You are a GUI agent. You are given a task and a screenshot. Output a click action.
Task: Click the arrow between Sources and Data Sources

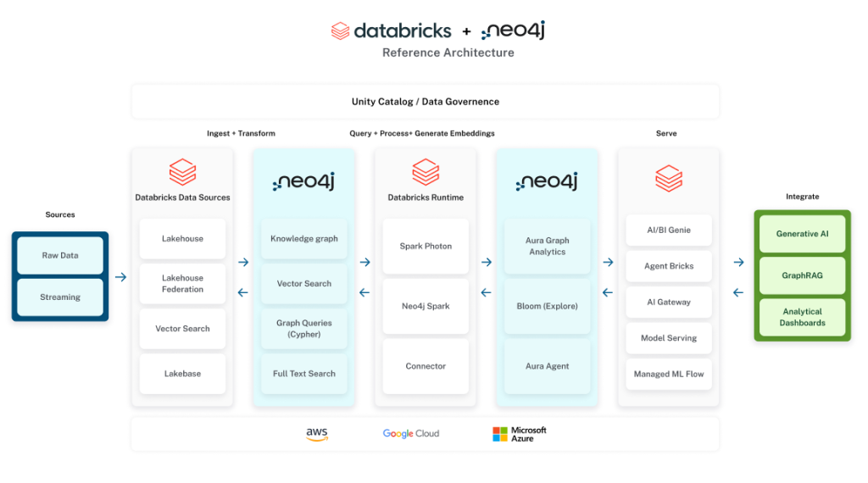120,277
